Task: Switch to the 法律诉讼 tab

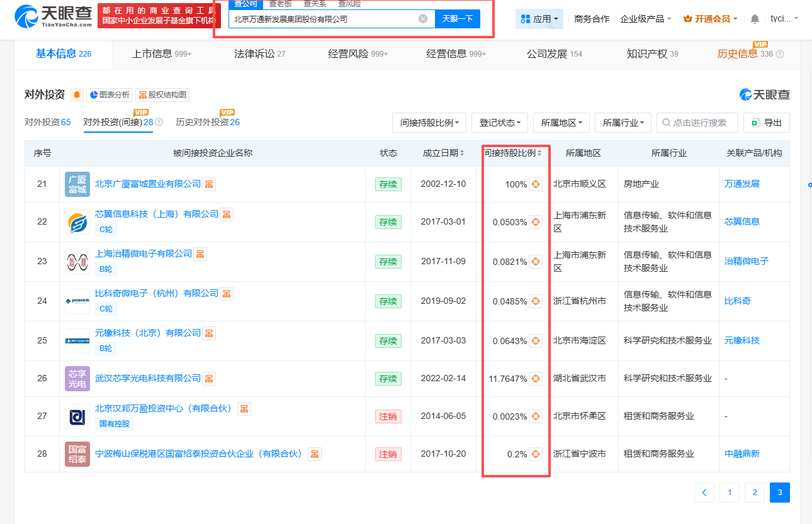Action: click(260, 54)
